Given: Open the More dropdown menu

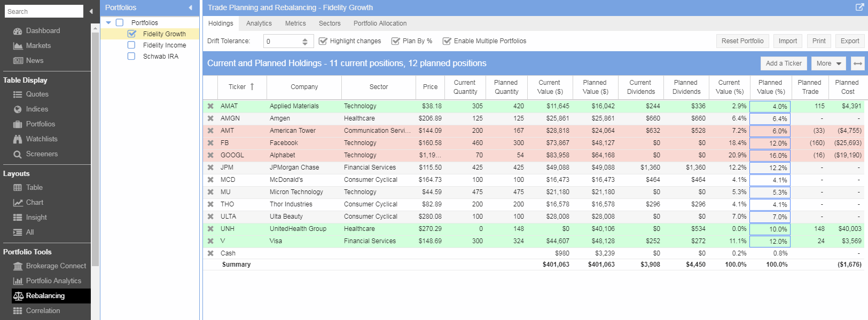Looking at the screenshot, I should click(828, 63).
